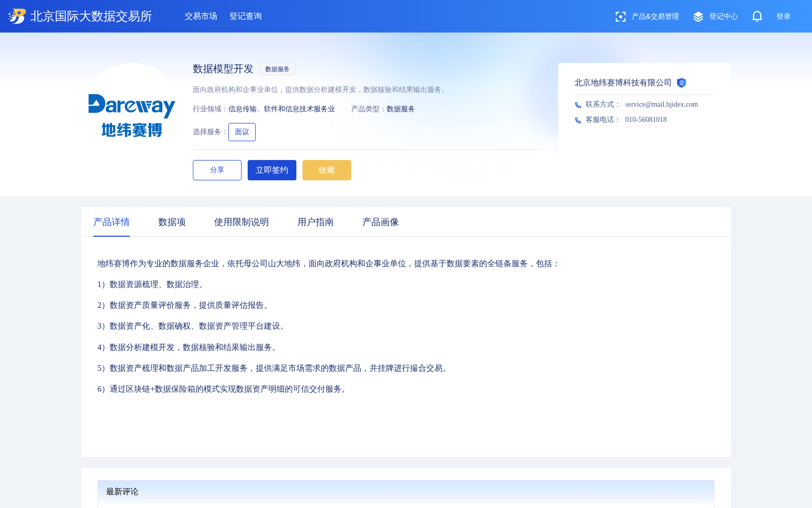812x508 pixels.
Task: Switch to the 数据项 tab
Action: pos(172,222)
